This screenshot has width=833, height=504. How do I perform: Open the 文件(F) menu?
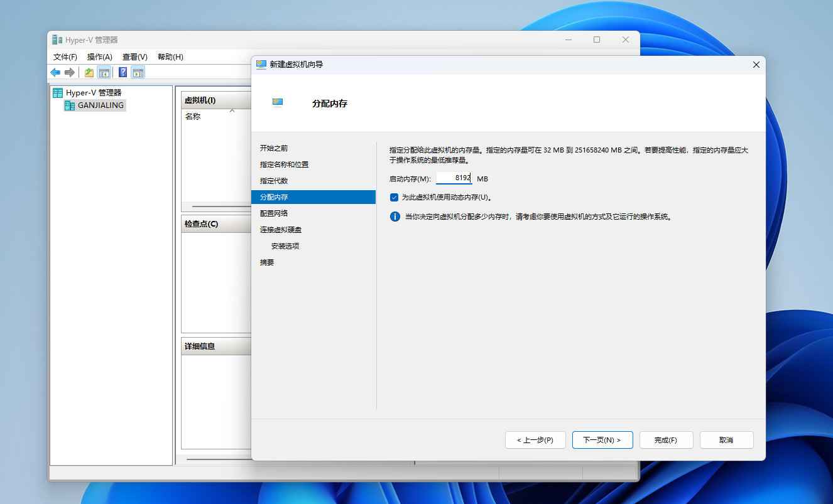tap(65, 57)
